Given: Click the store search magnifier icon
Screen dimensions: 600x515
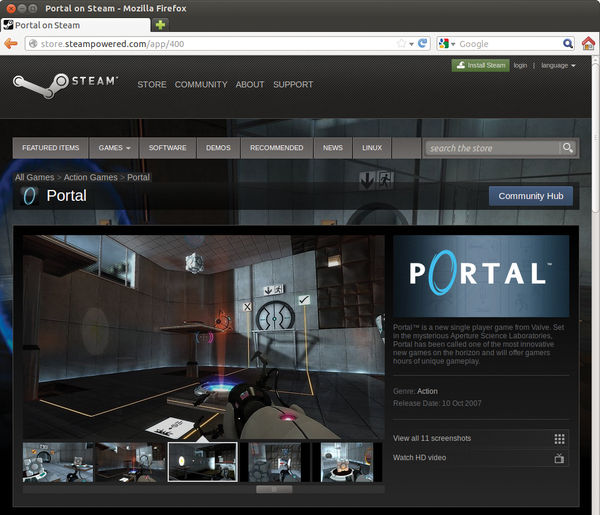Looking at the screenshot, I should coord(568,148).
